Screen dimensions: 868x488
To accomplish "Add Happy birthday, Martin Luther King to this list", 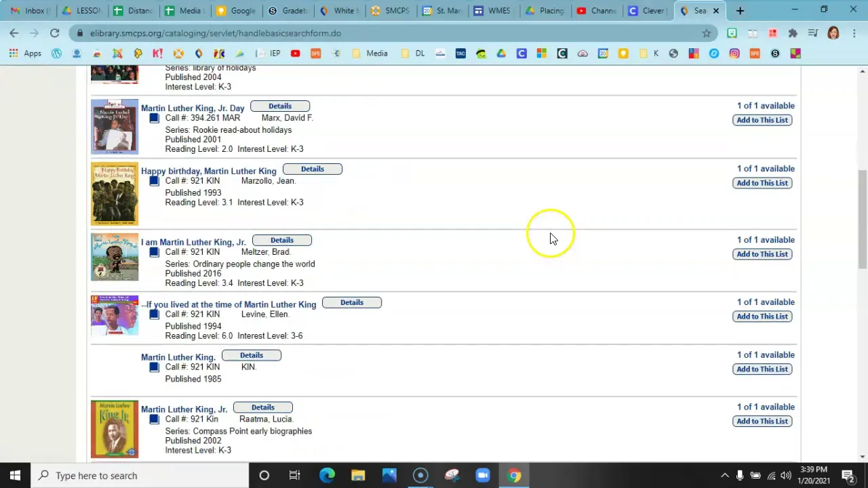I will click(762, 183).
